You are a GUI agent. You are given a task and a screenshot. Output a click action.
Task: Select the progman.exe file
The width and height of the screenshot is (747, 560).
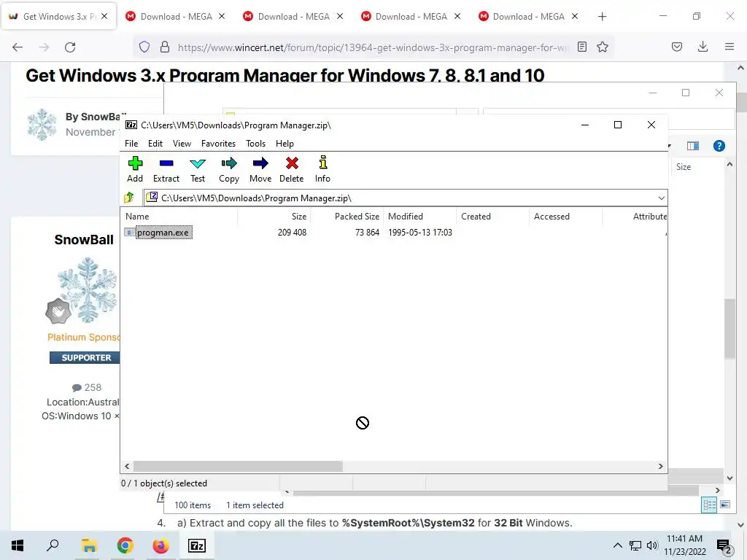[x=163, y=233]
